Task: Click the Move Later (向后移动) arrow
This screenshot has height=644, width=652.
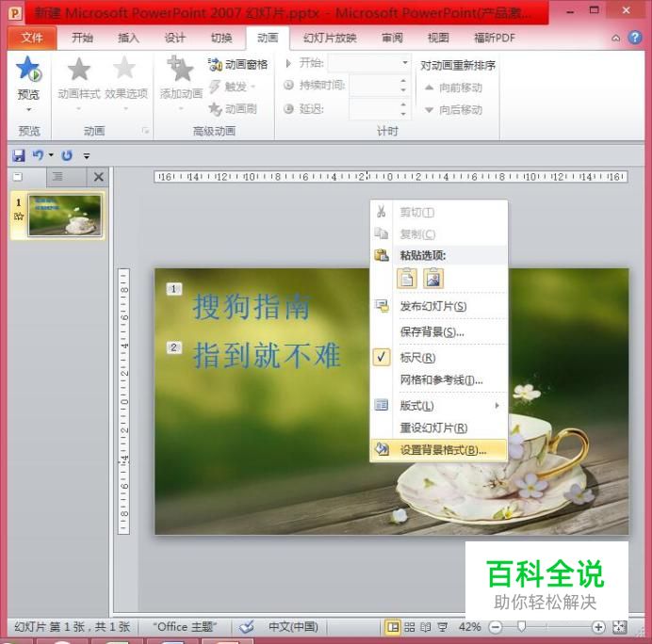Action: pyautogui.click(x=429, y=110)
